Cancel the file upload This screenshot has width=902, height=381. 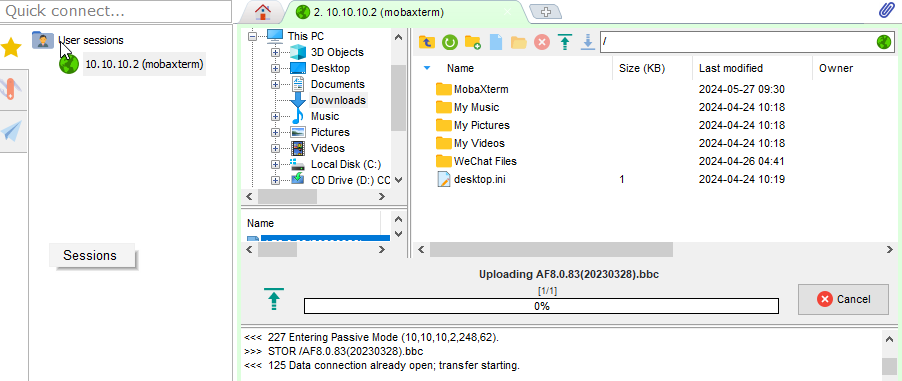[x=843, y=299]
